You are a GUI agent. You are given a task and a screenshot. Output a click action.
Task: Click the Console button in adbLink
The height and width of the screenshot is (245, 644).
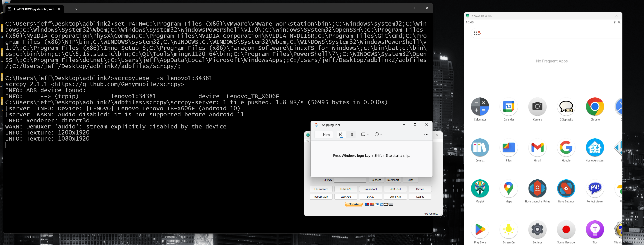point(420,189)
